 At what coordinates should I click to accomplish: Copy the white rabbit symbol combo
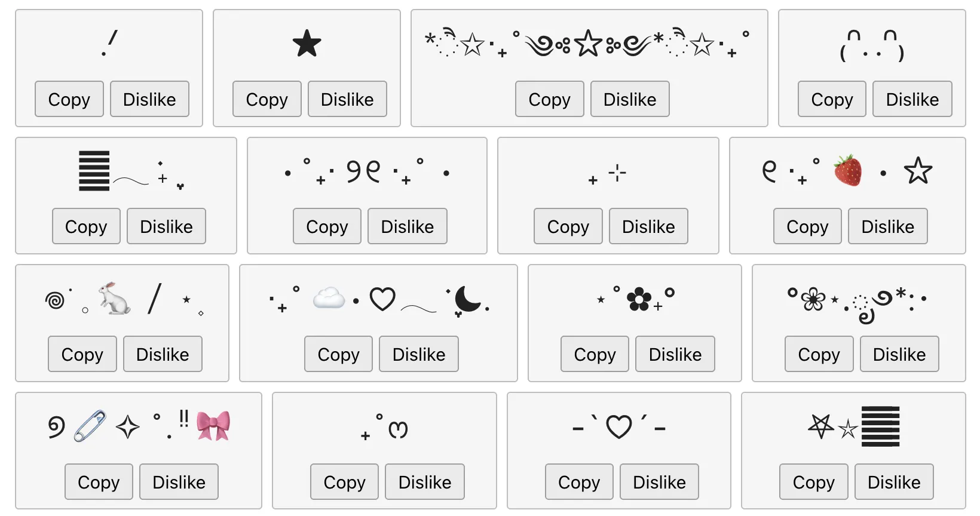pos(82,354)
